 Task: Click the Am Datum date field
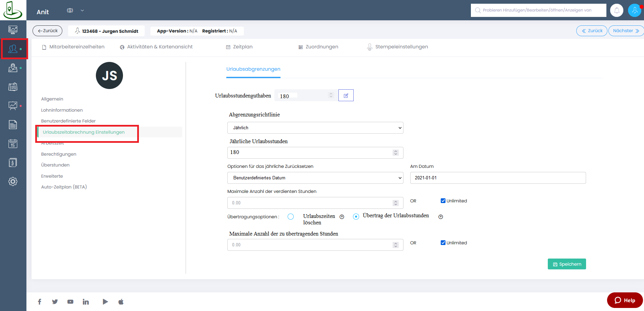(x=498, y=178)
